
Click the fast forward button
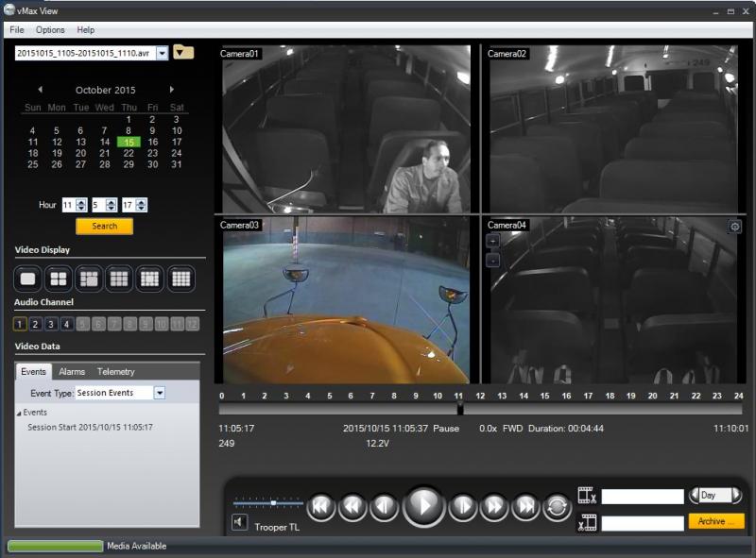click(494, 507)
